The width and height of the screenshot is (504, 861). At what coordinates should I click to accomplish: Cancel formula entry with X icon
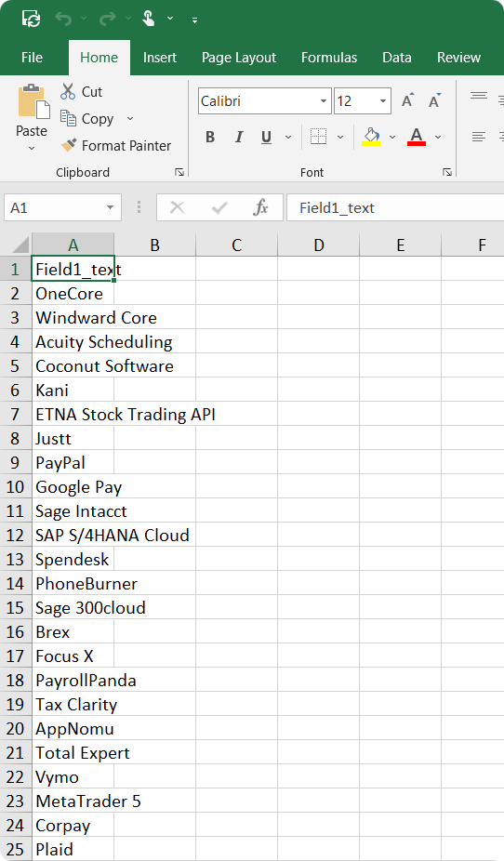coord(177,207)
